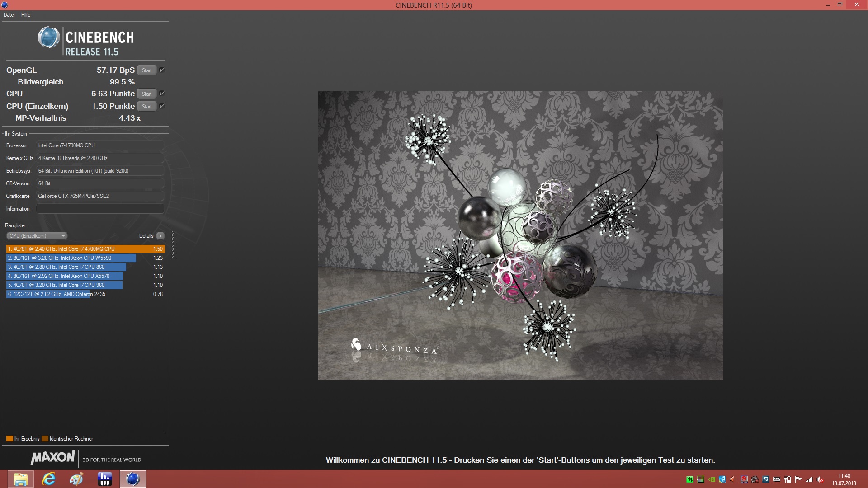Screen dimensions: 868x488
Task: Open Internet Explorer from the taskbar
Action: coord(48,479)
